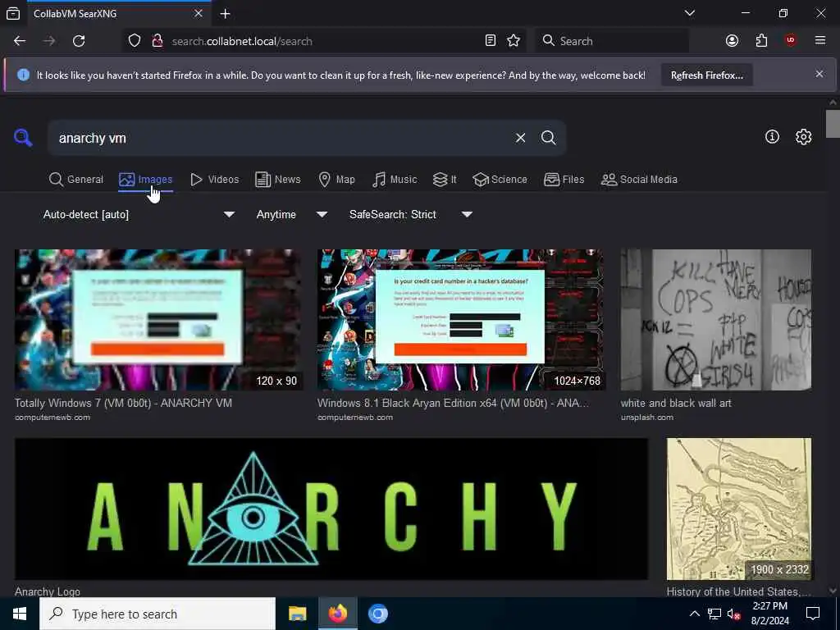Clear the search query with X

click(x=520, y=138)
